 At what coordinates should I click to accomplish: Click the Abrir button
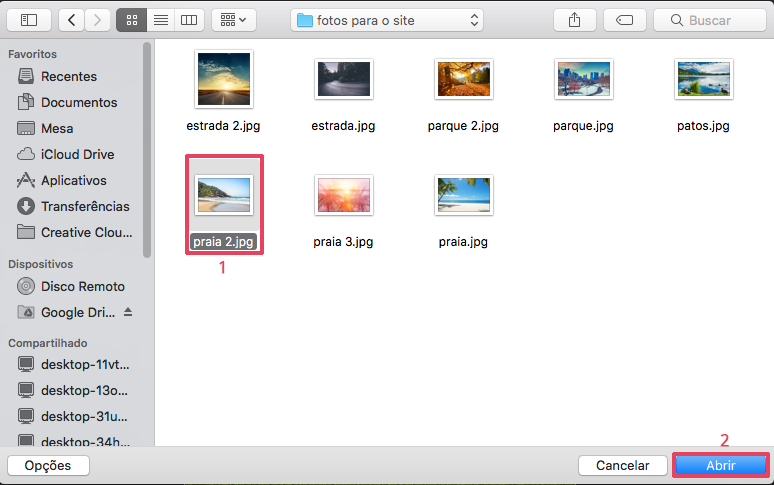(x=721, y=465)
